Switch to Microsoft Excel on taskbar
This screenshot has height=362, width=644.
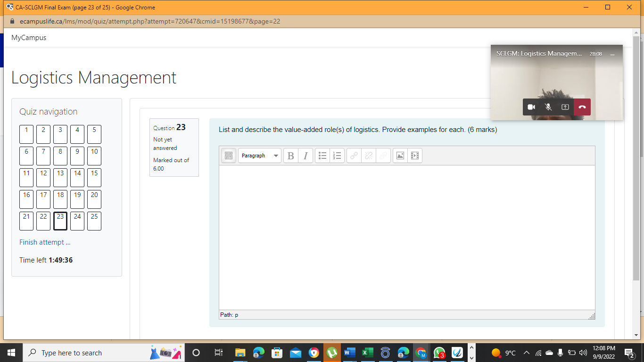pyautogui.click(x=368, y=353)
